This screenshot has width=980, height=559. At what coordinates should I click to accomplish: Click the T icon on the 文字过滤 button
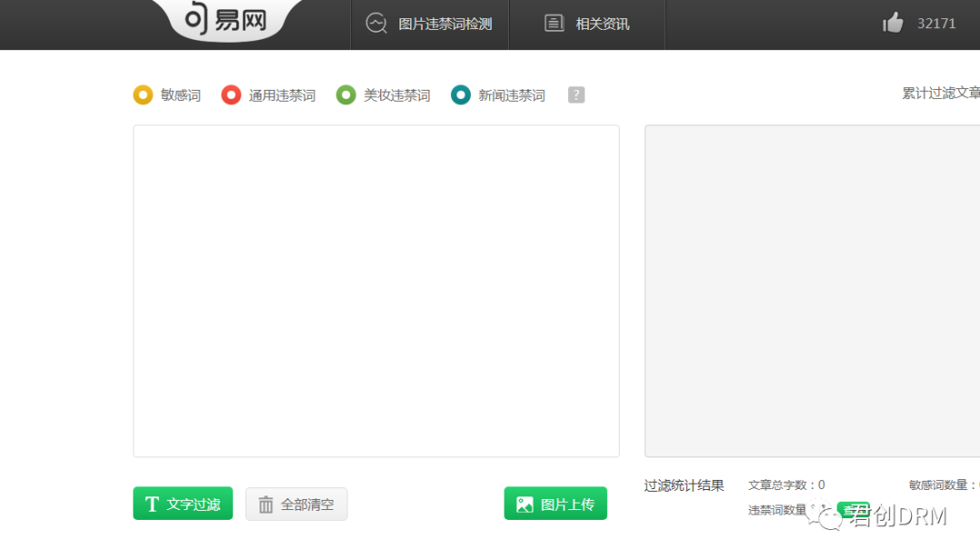pos(152,503)
